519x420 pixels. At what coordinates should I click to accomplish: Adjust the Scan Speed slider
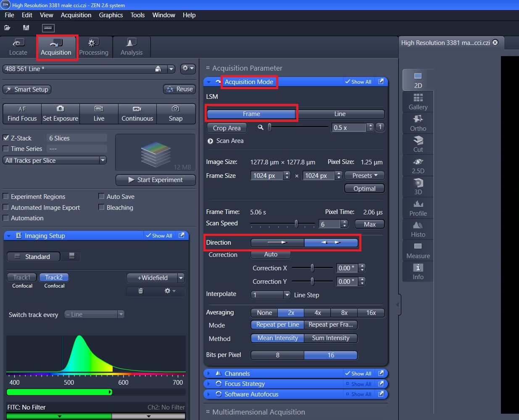click(x=296, y=224)
